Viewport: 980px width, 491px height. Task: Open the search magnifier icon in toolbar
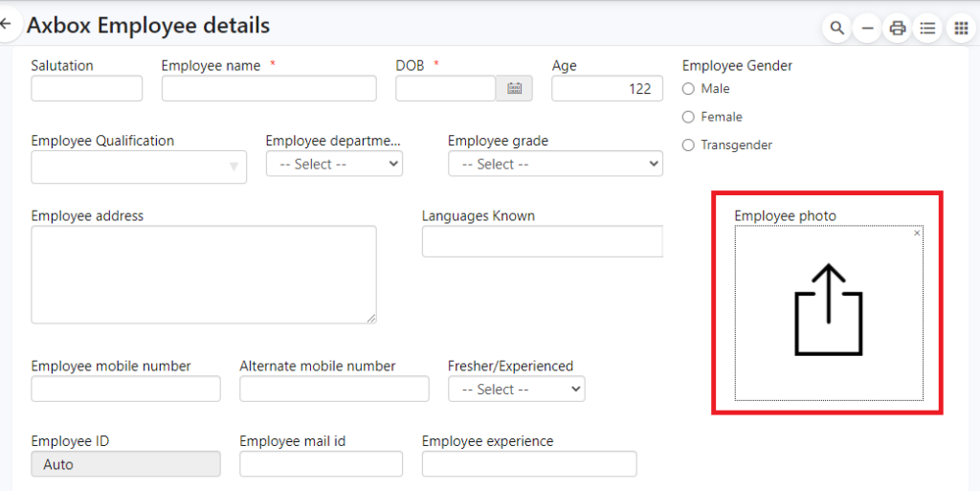836,28
